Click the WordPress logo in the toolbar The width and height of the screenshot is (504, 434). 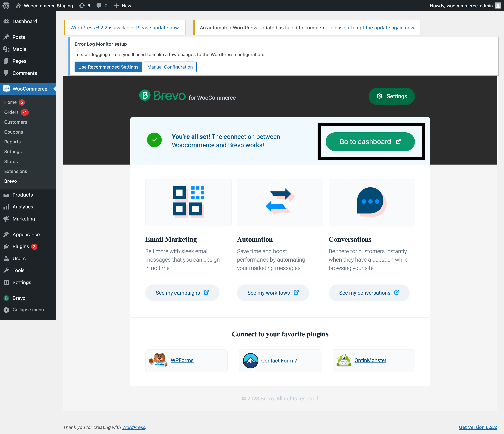point(6,5)
